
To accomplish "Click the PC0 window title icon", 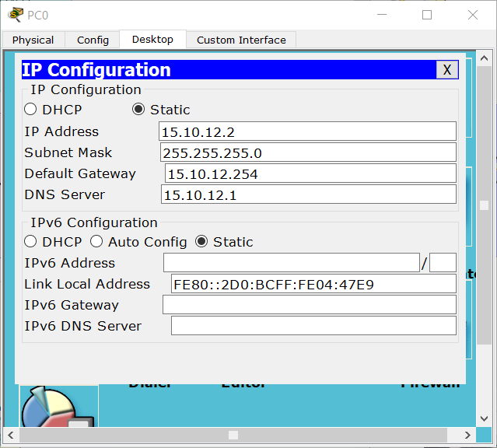I will click(x=16, y=15).
